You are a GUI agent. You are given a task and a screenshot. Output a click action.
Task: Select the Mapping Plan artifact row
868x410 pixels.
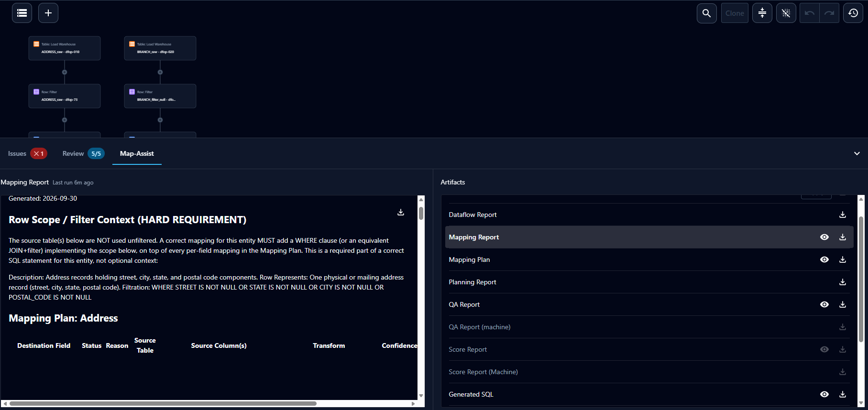(649, 259)
